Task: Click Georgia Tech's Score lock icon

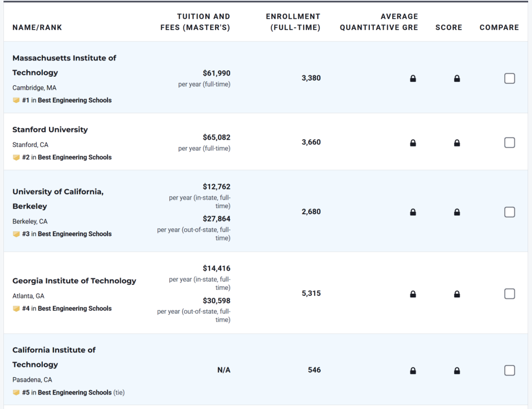Action: click(457, 294)
